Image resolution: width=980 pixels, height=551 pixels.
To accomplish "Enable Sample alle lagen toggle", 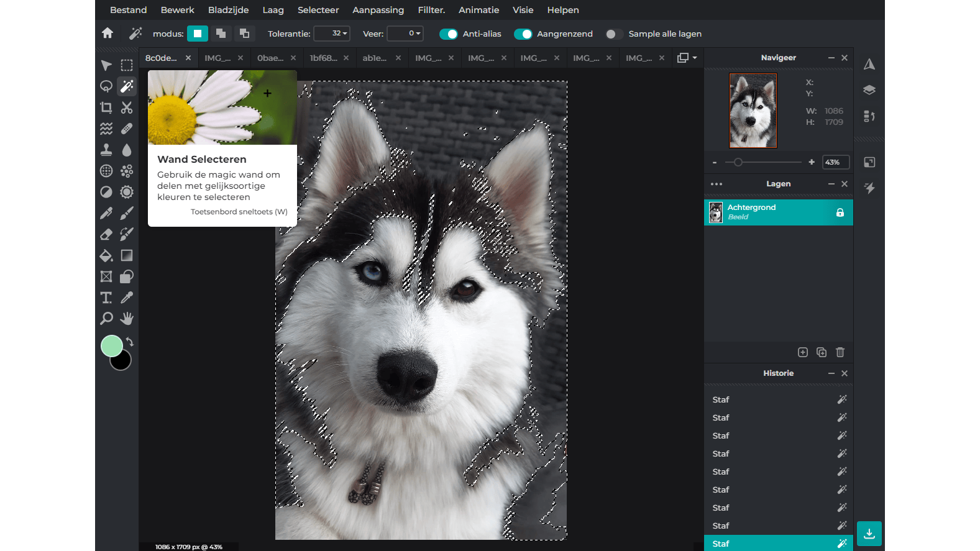I will point(614,34).
